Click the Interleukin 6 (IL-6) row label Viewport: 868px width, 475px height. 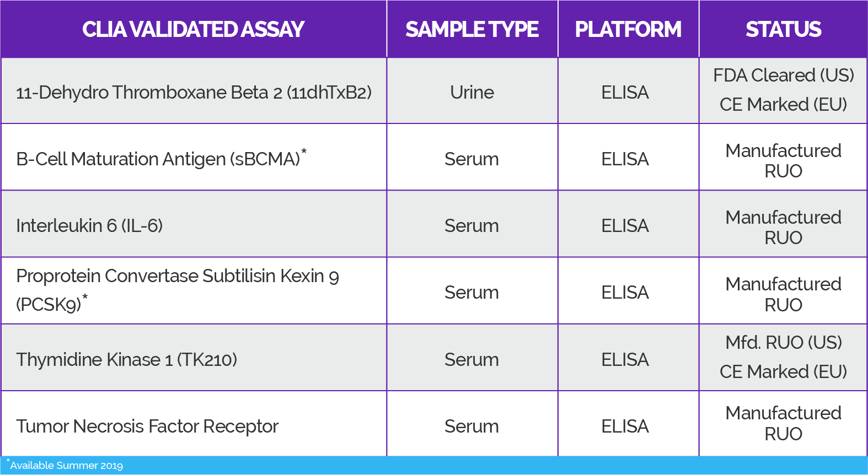click(89, 225)
